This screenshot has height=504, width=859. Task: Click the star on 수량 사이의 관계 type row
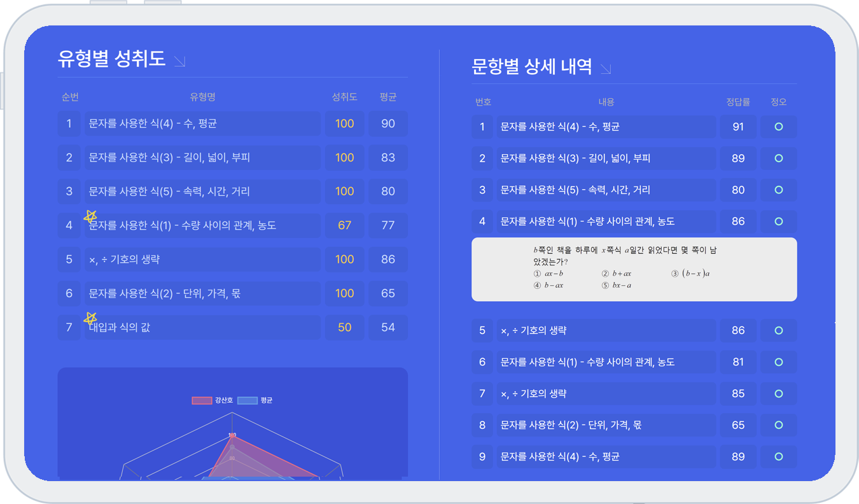click(x=90, y=216)
